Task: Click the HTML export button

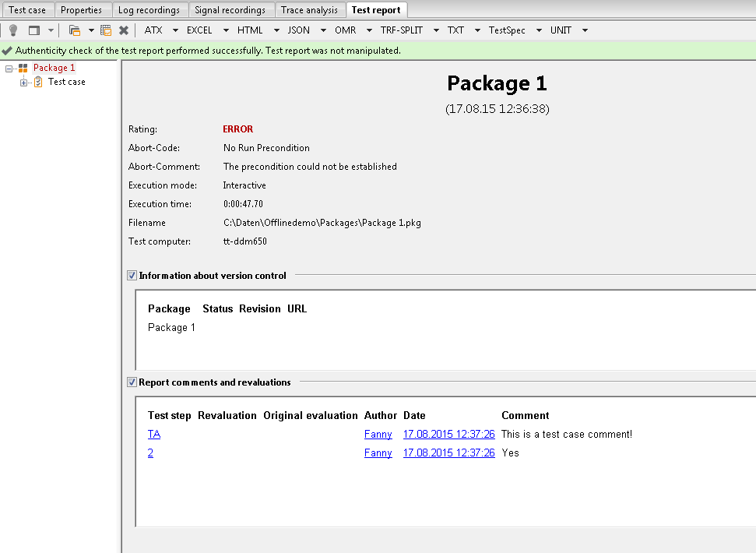Action: point(250,30)
